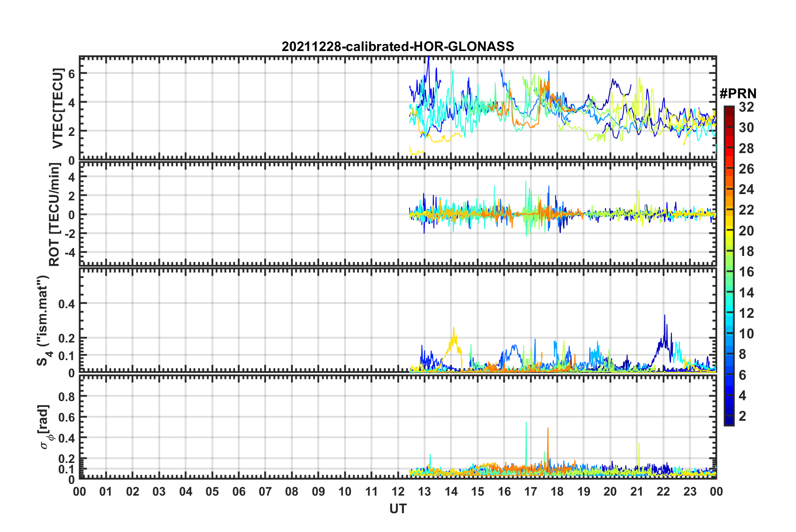Click the x-axis tick label 17
The width and height of the screenshot is (796, 532).
coord(531,491)
